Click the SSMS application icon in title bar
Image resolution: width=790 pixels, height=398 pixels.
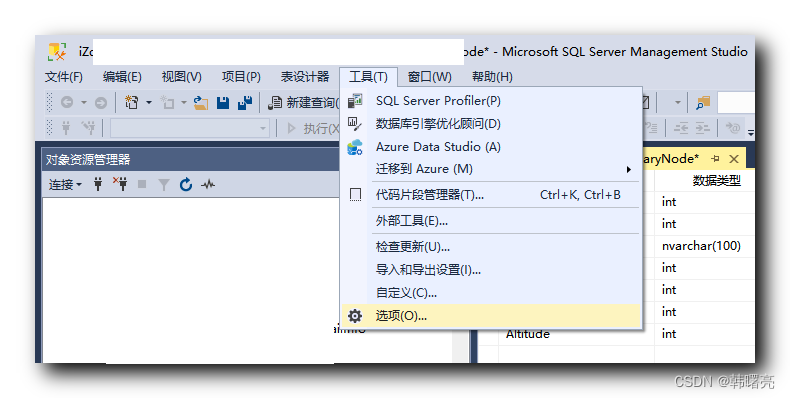57,51
